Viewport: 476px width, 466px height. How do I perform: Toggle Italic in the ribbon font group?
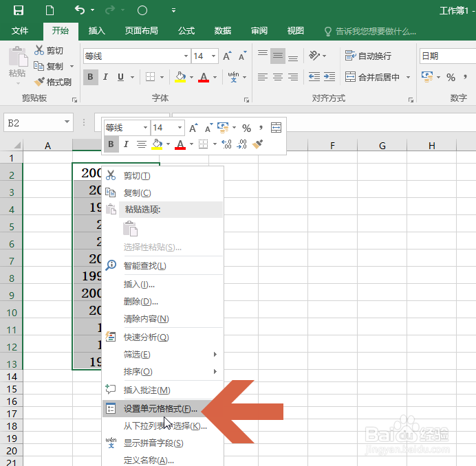105,77
